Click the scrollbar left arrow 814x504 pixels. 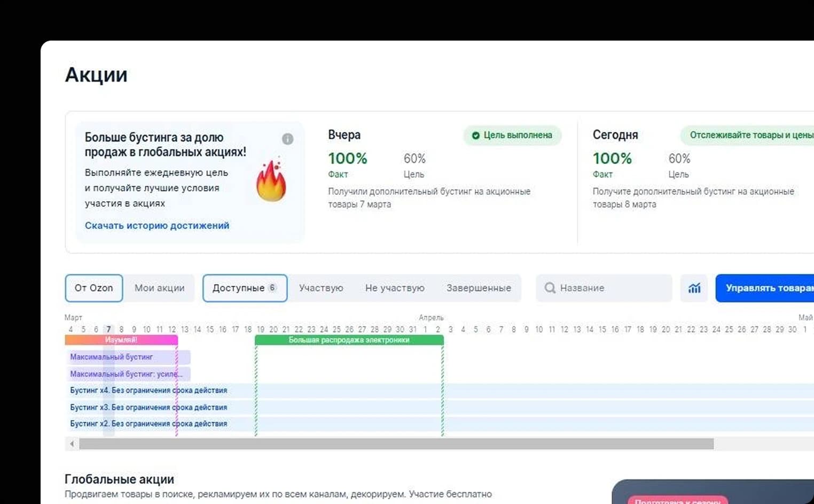pyautogui.click(x=72, y=444)
